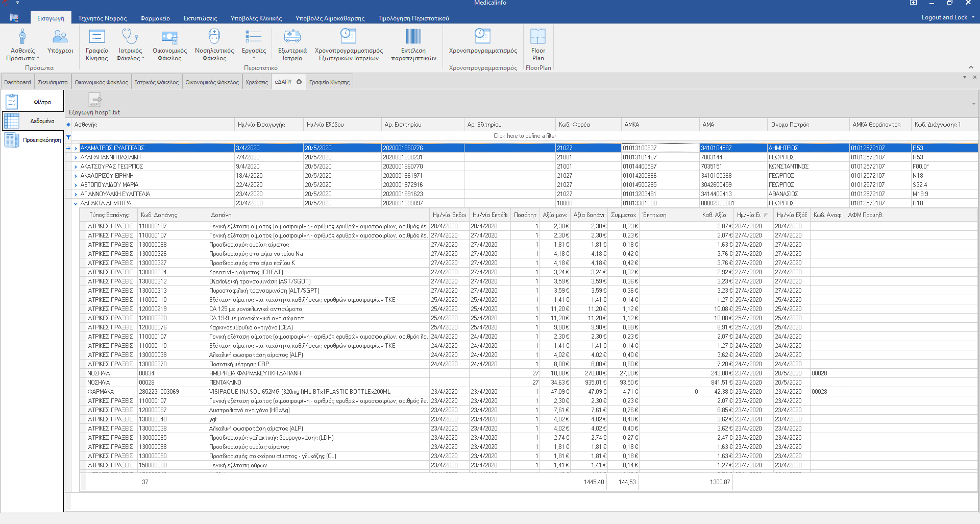Collapse the ΑΔΡΑΚΤΑ ΔΗΜΗΤΡΑ detail row
The width and height of the screenshot is (980, 524).
point(76,203)
